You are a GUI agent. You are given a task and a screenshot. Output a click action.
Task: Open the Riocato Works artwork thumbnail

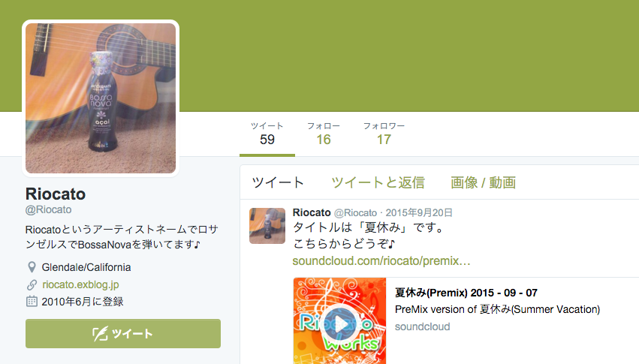pos(339,320)
